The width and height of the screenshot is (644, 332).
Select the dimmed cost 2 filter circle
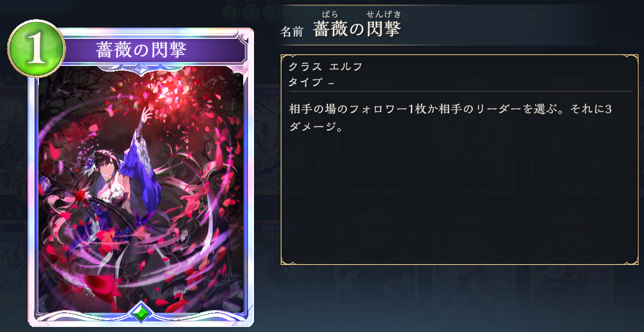tap(251, 13)
